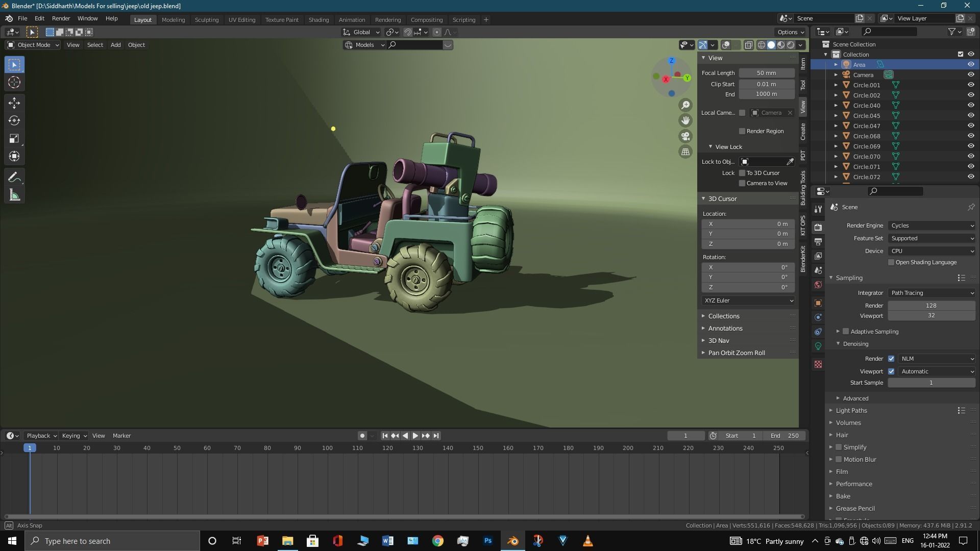Enable Open Shading Language checkbox
Screen dimensions: 980x551
click(891, 262)
